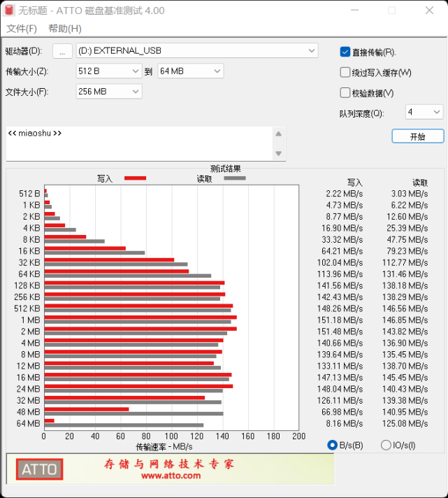Uncheck the 直接传输(R) checkbox
Viewport: 448px width, 498px height.
(345, 52)
